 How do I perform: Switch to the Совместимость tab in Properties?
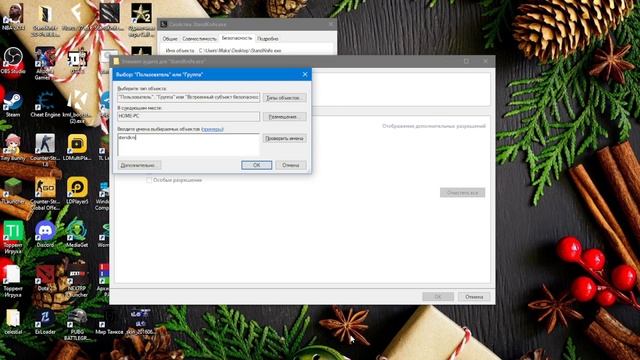tap(199, 39)
